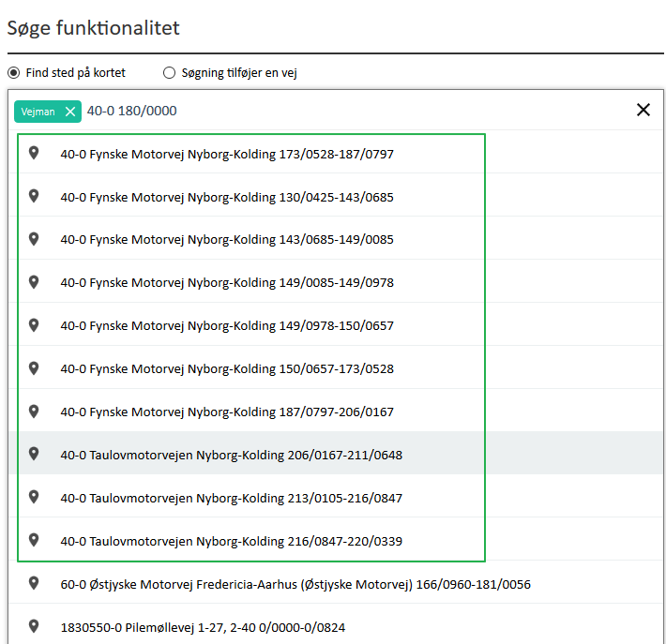Select the 'Find sted på kortet' radio button
Screen dimensions: 666x644
(13, 72)
